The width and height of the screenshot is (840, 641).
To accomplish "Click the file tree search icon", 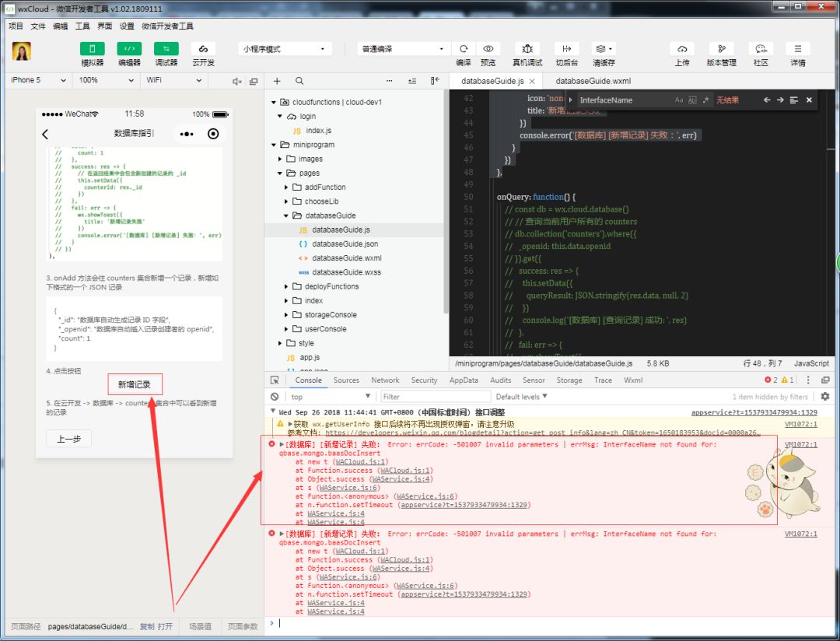I will (x=299, y=81).
